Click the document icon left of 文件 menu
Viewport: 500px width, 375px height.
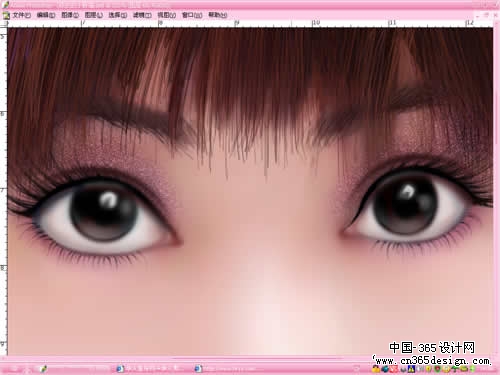6,15
